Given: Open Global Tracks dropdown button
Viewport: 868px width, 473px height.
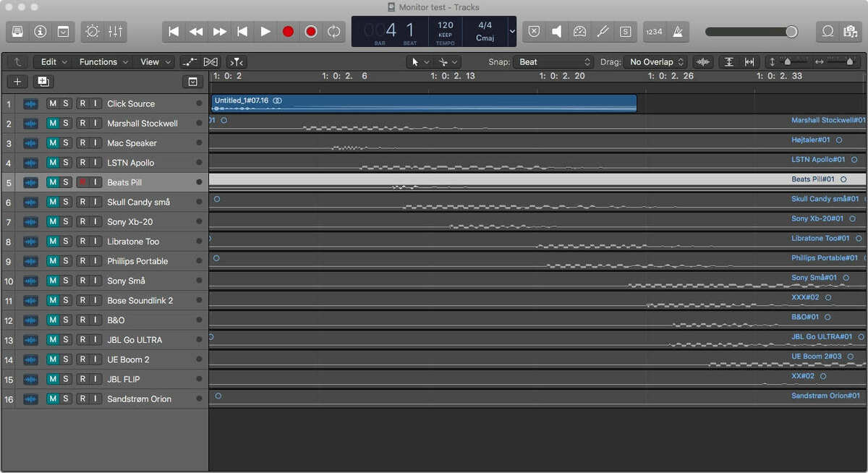Looking at the screenshot, I should click(x=192, y=82).
